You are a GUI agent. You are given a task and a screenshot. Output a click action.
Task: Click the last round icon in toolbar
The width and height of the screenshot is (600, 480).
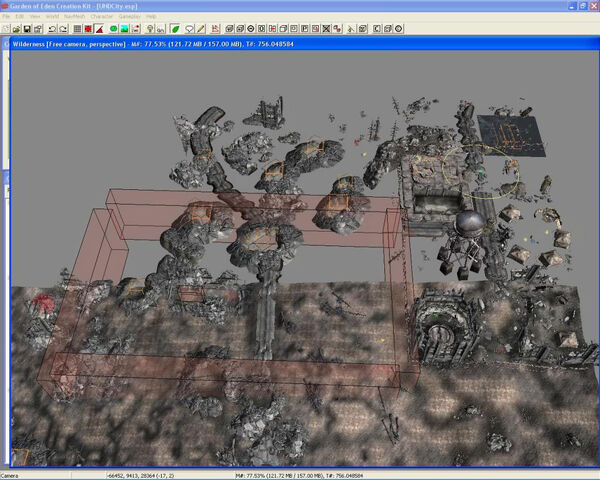399,29
